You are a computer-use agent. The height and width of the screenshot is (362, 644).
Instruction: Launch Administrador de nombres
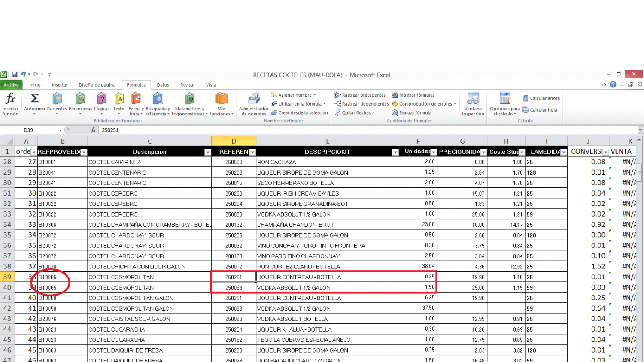pyautogui.click(x=254, y=104)
